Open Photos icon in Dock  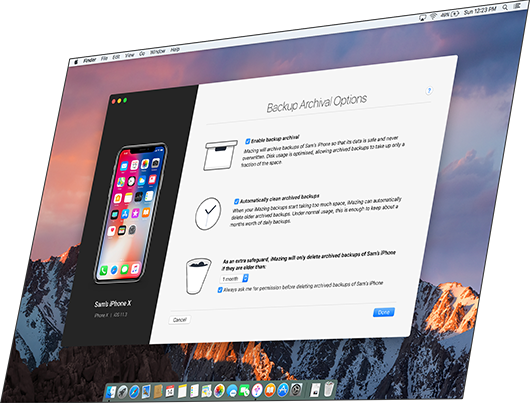219,391
